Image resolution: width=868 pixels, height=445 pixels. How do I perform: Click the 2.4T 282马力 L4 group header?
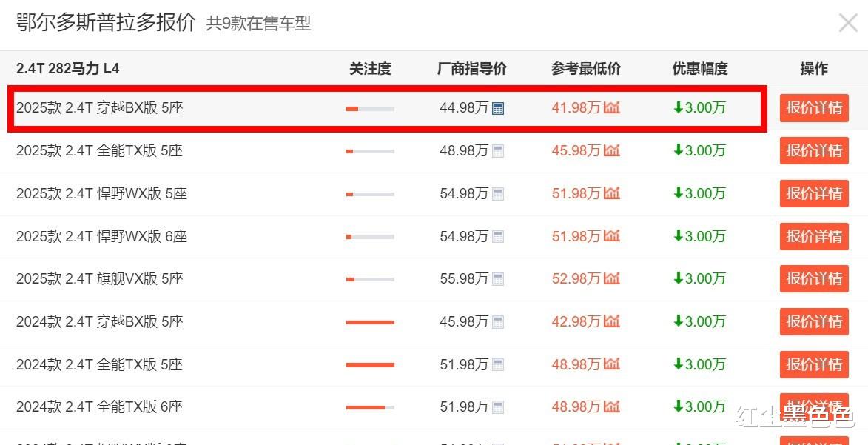[67, 69]
